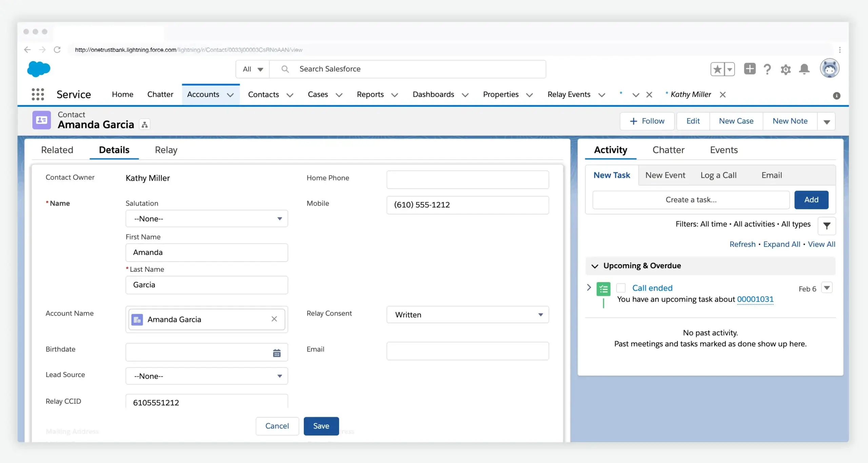Open Properties tab dropdown chevron

(x=529, y=95)
